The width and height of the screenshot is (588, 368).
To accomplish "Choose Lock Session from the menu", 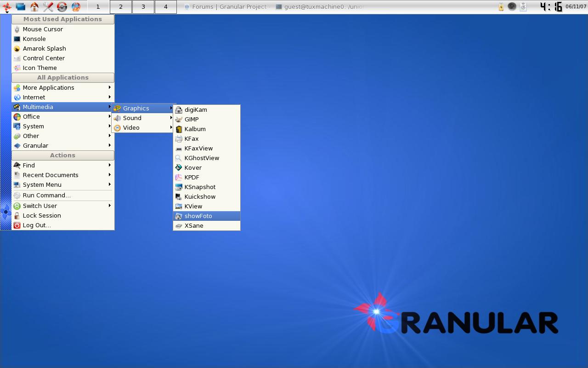I will 63,215.
